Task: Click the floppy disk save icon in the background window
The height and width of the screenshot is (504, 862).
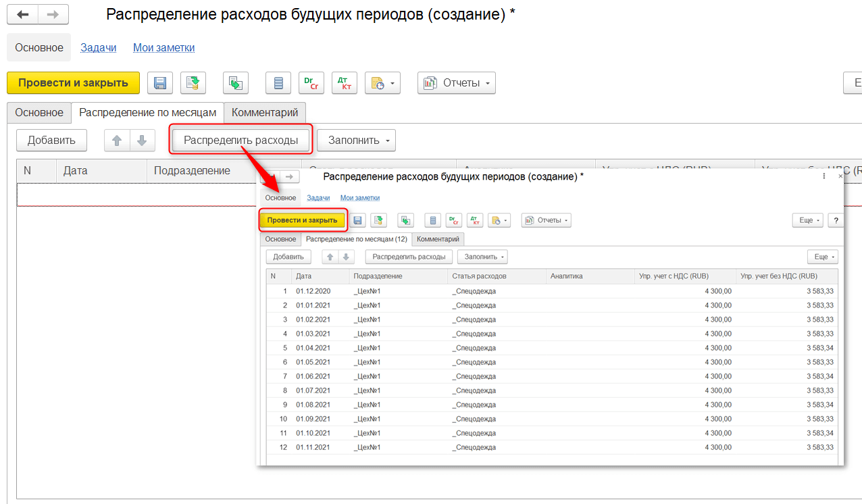Action: tap(160, 83)
